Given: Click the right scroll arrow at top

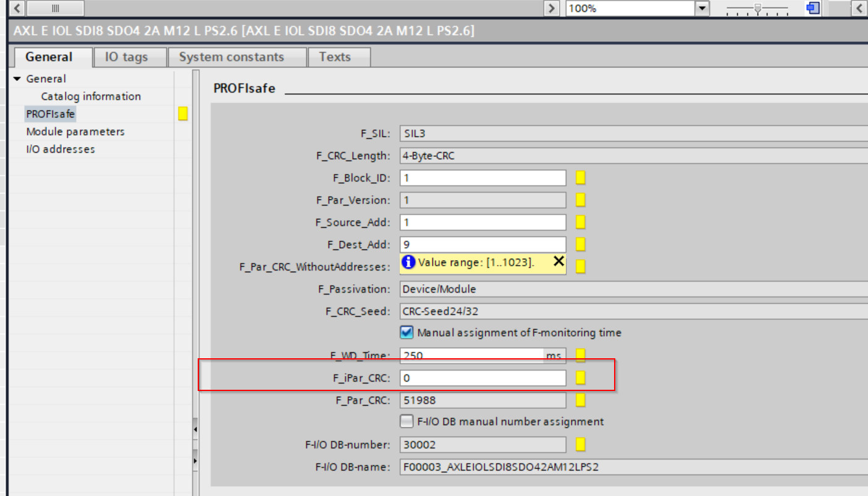Looking at the screenshot, I should click(x=550, y=9).
